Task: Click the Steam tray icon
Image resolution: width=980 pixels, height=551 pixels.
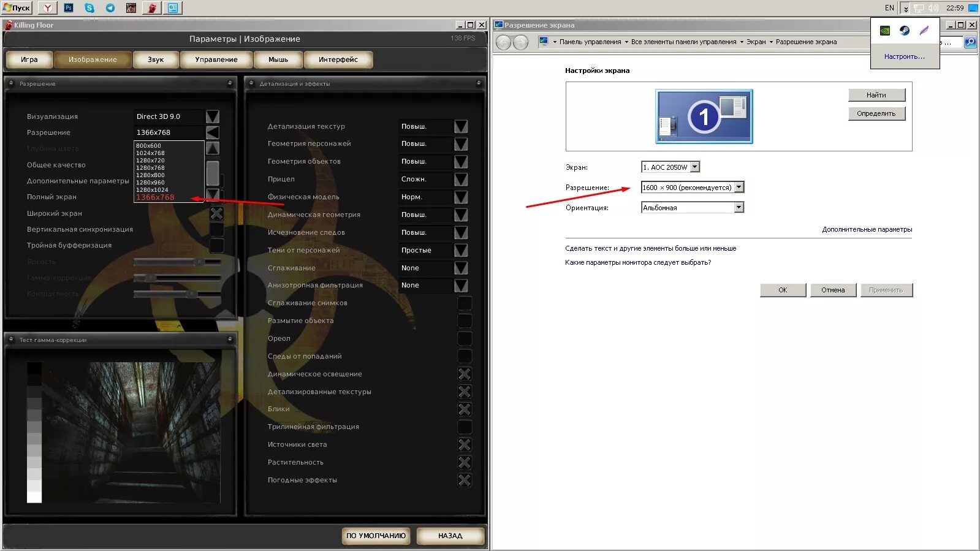Action: [x=905, y=31]
